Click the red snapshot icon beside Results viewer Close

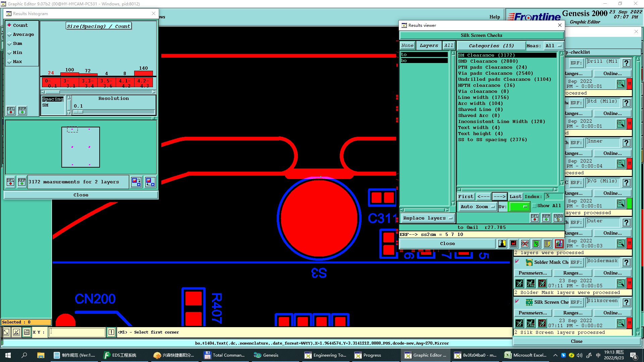514,244
